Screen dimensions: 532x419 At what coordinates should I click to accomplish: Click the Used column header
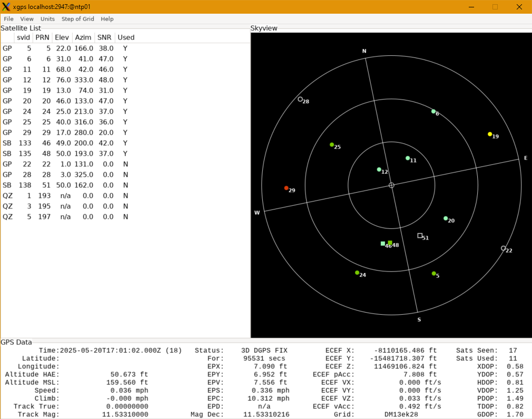[126, 37]
